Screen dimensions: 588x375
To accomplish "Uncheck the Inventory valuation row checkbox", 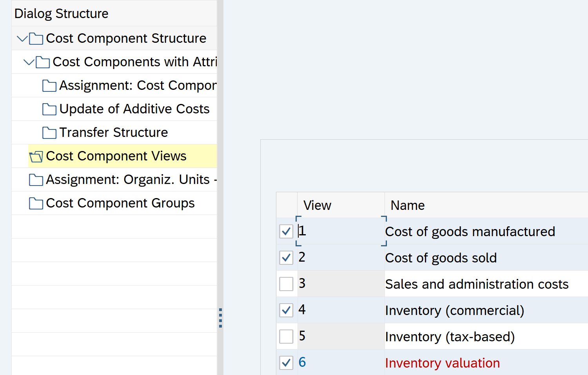I will (286, 363).
